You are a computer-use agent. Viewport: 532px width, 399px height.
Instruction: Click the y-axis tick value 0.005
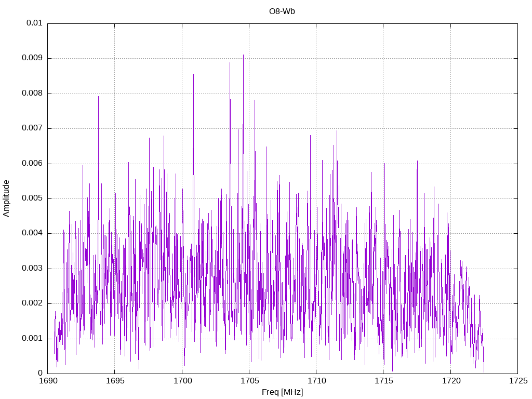32,198
